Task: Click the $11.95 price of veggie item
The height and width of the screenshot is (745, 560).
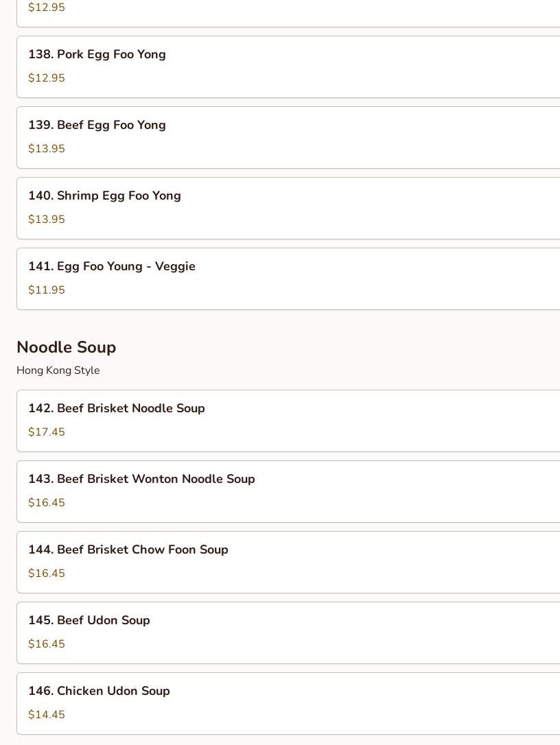Action: 47,290
